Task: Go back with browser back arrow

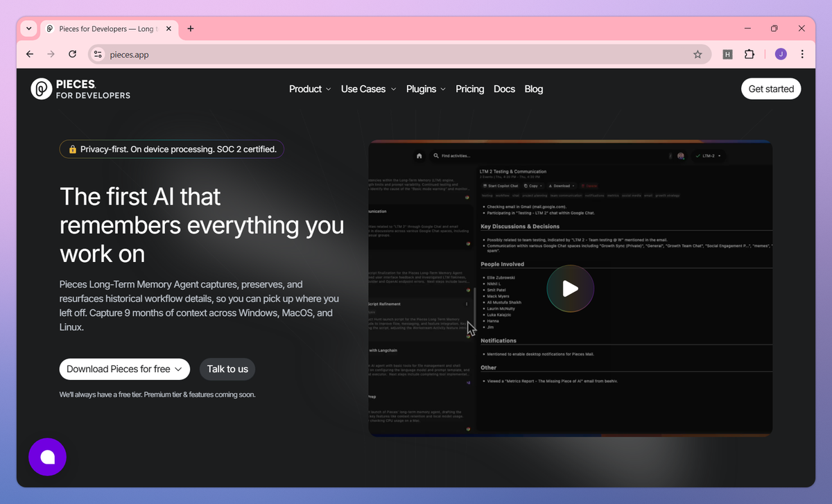Action: pyautogui.click(x=29, y=54)
